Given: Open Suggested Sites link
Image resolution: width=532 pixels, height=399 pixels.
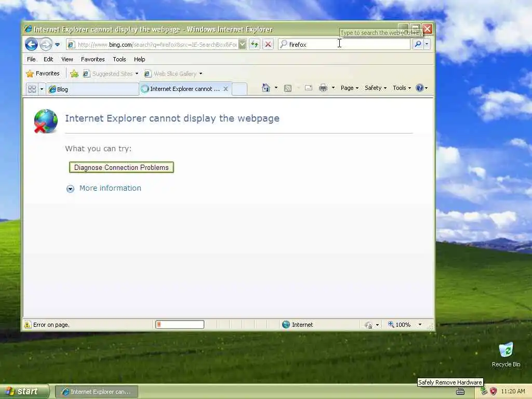Looking at the screenshot, I should [x=108, y=73].
